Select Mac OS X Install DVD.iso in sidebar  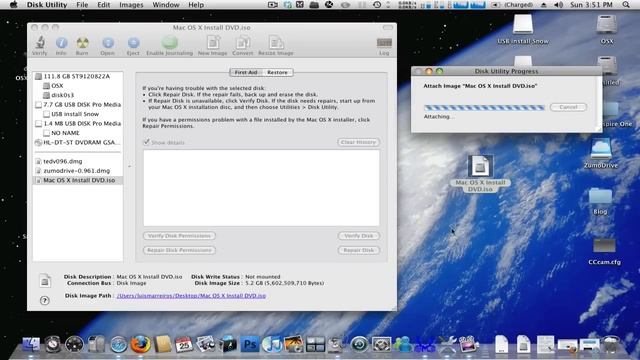(78, 180)
